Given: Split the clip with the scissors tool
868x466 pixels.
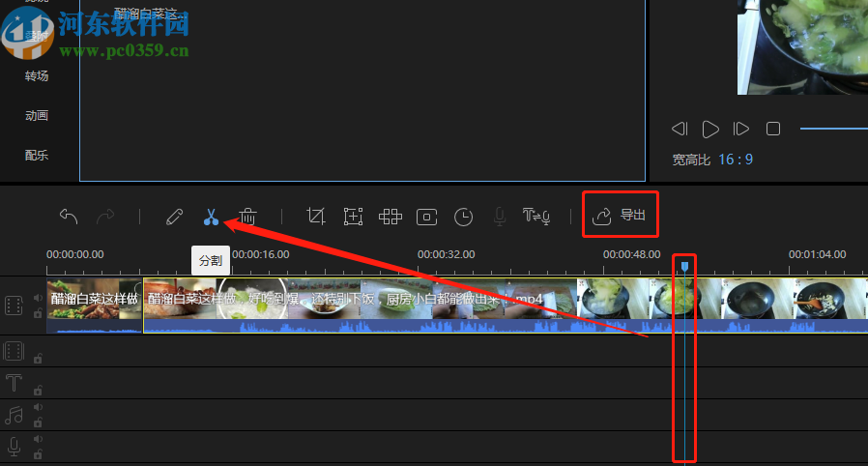Looking at the screenshot, I should pyautogui.click(x=211, y=217).
